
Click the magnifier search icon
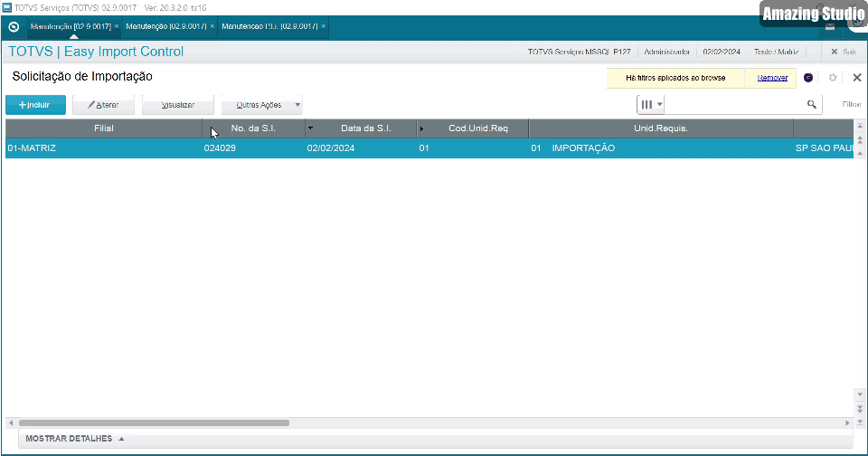coord(812,104)
